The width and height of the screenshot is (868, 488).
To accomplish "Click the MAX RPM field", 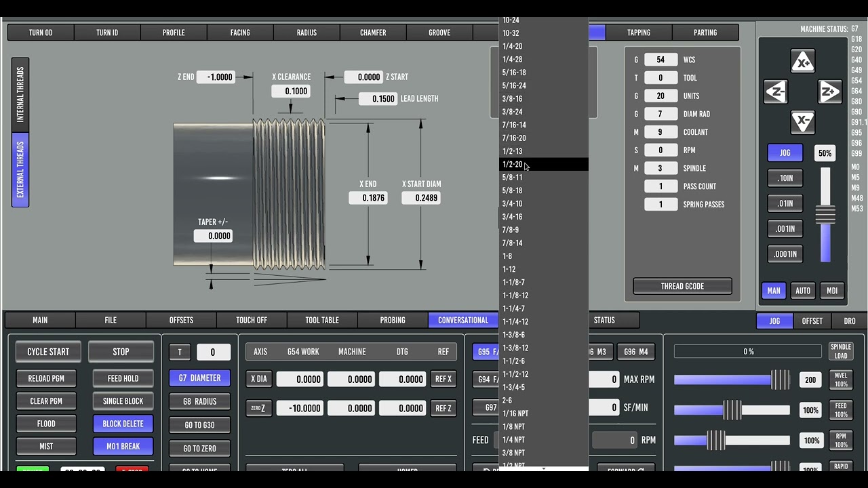I will pyautogui.click(x=604, y=380).
